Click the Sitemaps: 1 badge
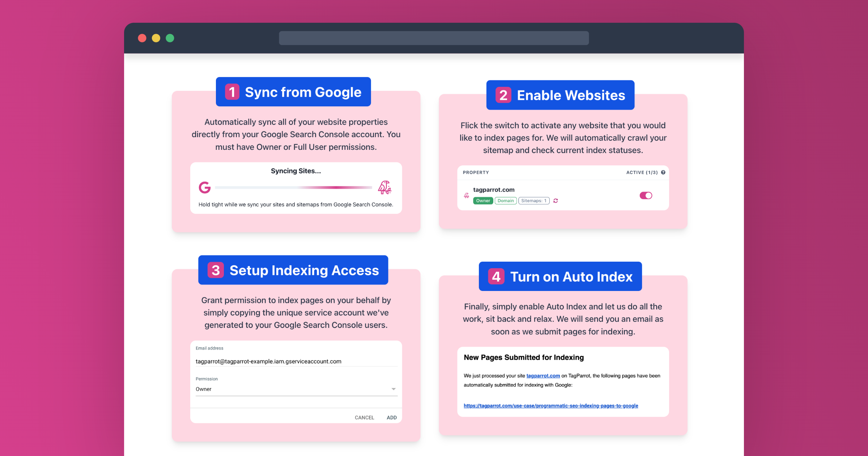This screenshot has width=868, height=456. pyautogui.click(x=534, y=201)
